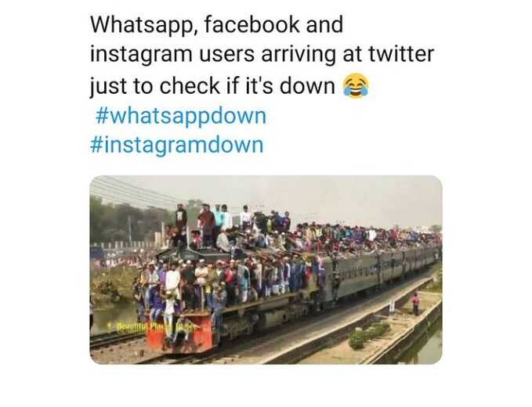Click the word "Whatsapp," in the tweet
Screen dimensions: 532x407
coord(144,26)
